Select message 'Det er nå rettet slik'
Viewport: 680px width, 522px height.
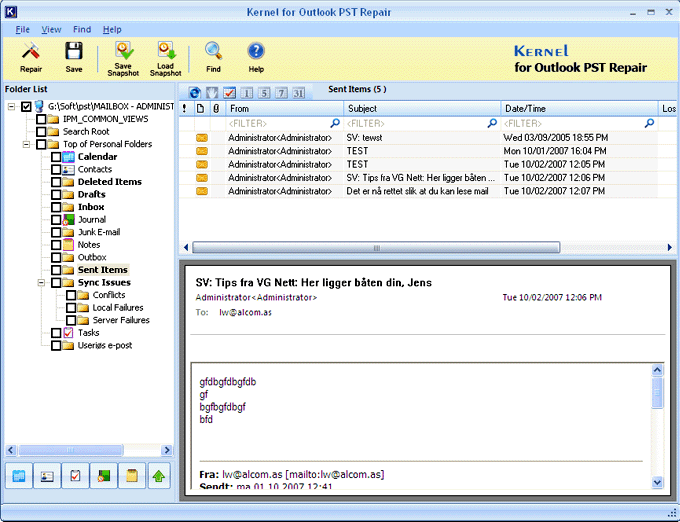(x=418, y=191)
